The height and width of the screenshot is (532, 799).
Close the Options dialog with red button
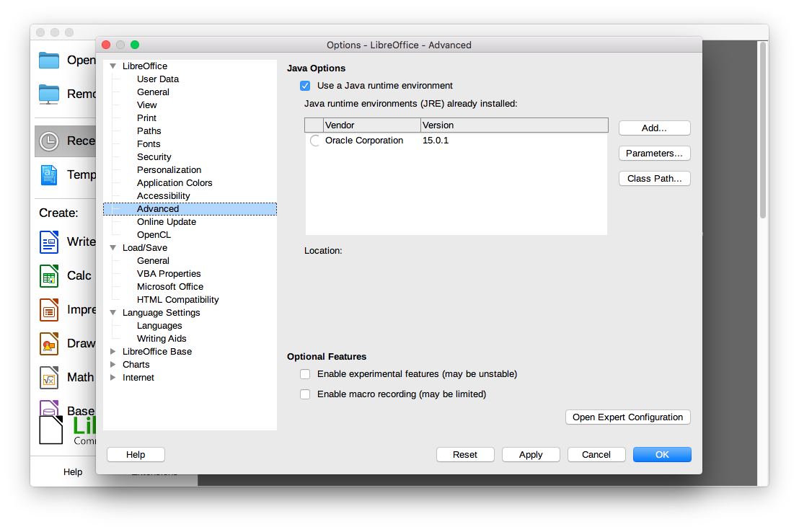[106, 45]
